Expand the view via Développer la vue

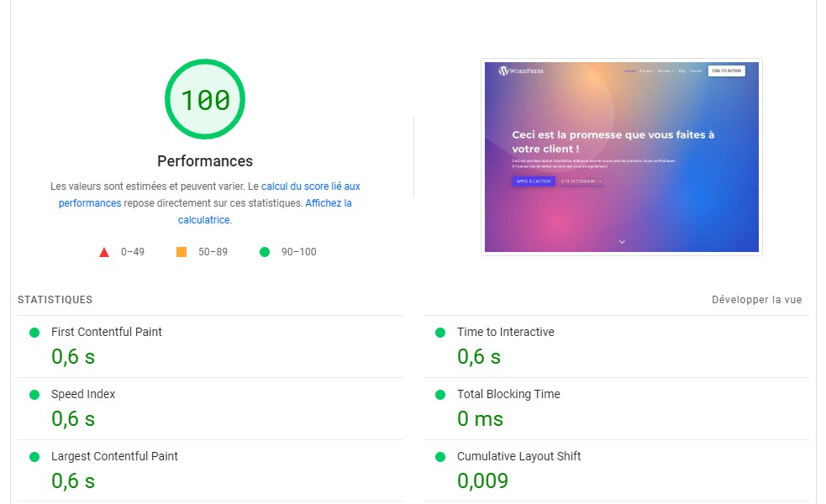(x=755, y=299)
